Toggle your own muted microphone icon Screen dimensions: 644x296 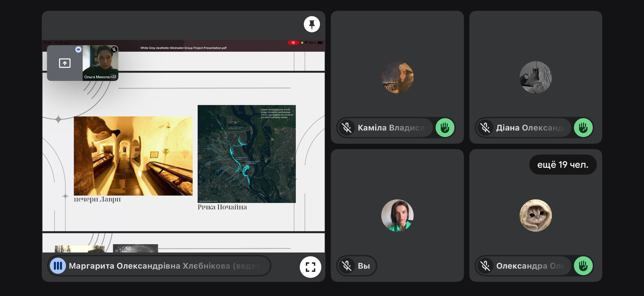coord(347,266)
